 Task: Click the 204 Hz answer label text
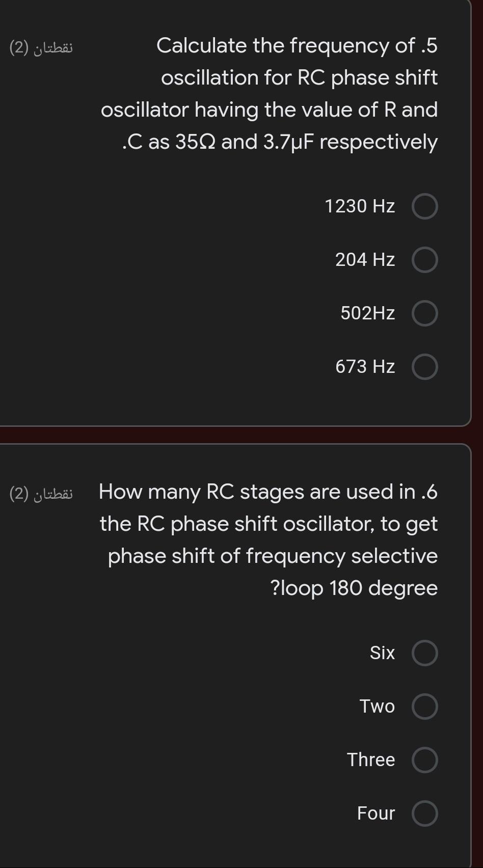[364, 260]
